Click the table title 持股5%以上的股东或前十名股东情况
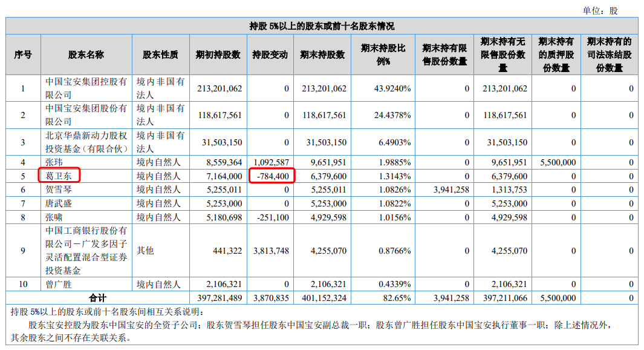This screenshot has width=644, height=350. point(322,25)
